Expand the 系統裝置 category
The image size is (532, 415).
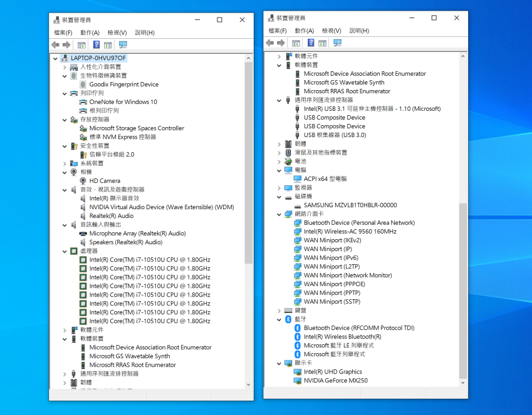click(x=65, y=163)
